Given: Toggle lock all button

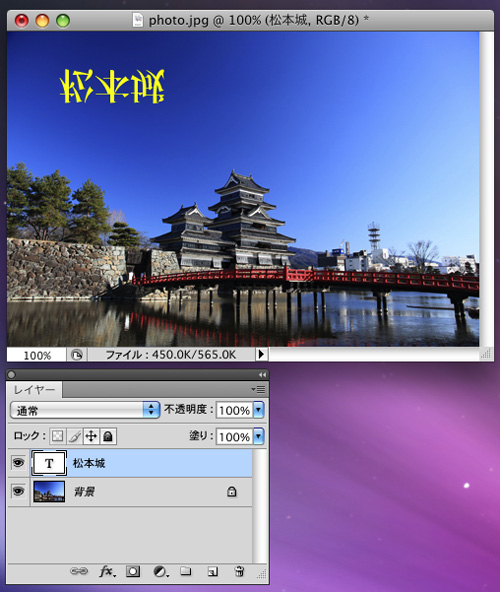Looking at the screenshot, I should pyautogui.click(x=108, y=436).
